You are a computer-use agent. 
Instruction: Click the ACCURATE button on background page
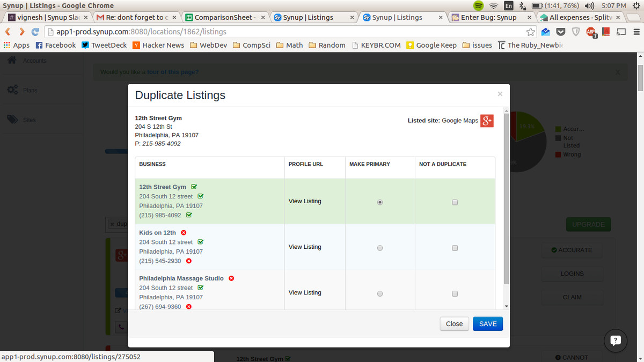click(572, 250)
